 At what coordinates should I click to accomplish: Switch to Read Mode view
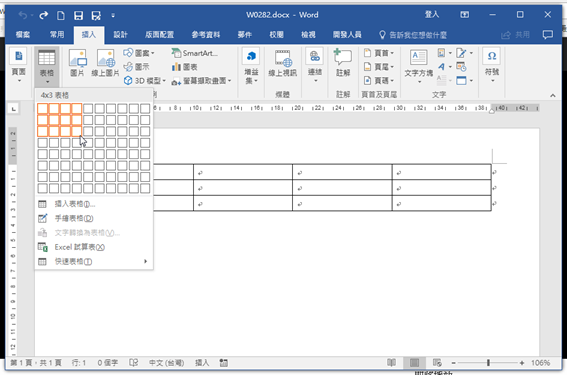(391, 362)
